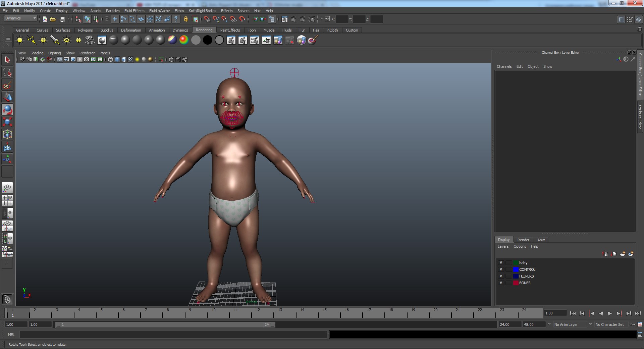Activate the Lasso select tool
This screenshot has width=644, height=349.
click(7, 72)
